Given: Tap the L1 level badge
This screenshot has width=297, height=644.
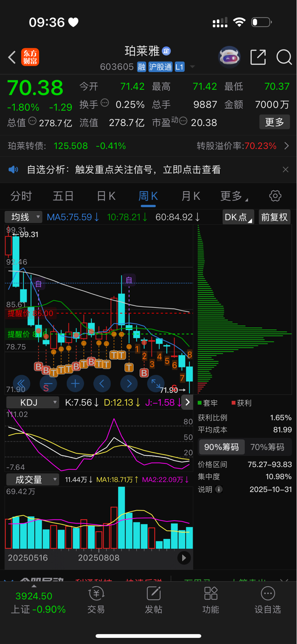Looking at the screenshot, I should (180, 67).
